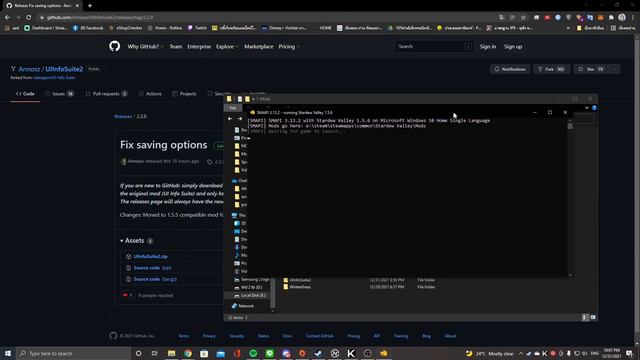
Task: Reload the page with the browser refresh icon
Action: pos(29,18)
